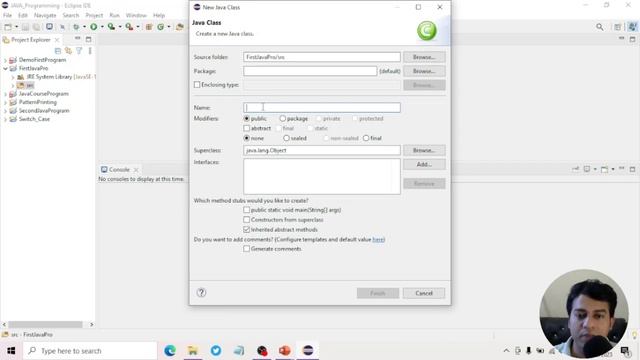Open the Window menu
The image size is (640, 360).
(136, 15)
